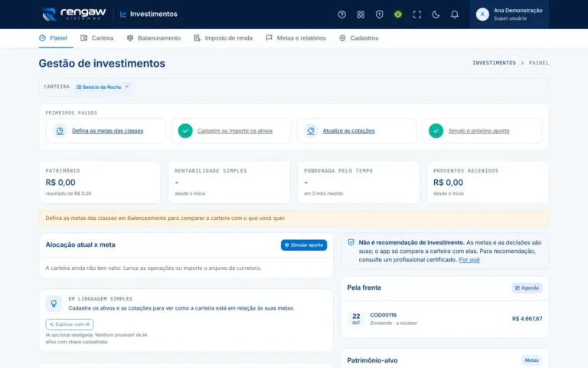
Task: Switch to the Cadastros tab
Action: click(x=359, y=38)
